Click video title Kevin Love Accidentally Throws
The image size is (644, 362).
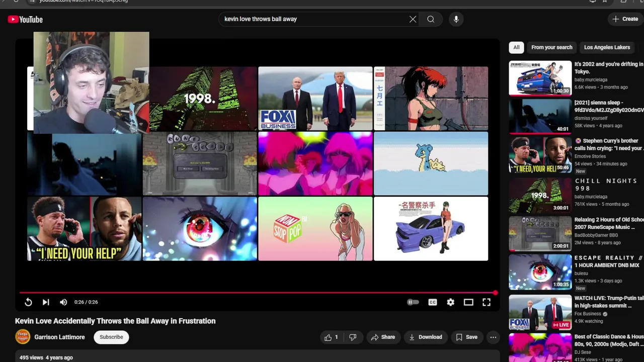pyautogui.click(x=115, y=321)
